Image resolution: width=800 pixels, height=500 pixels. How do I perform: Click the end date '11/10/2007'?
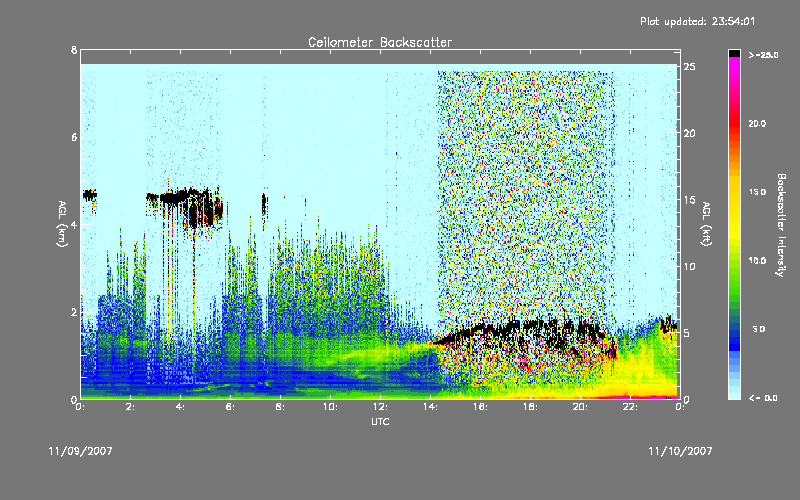[x=680, y=451]
